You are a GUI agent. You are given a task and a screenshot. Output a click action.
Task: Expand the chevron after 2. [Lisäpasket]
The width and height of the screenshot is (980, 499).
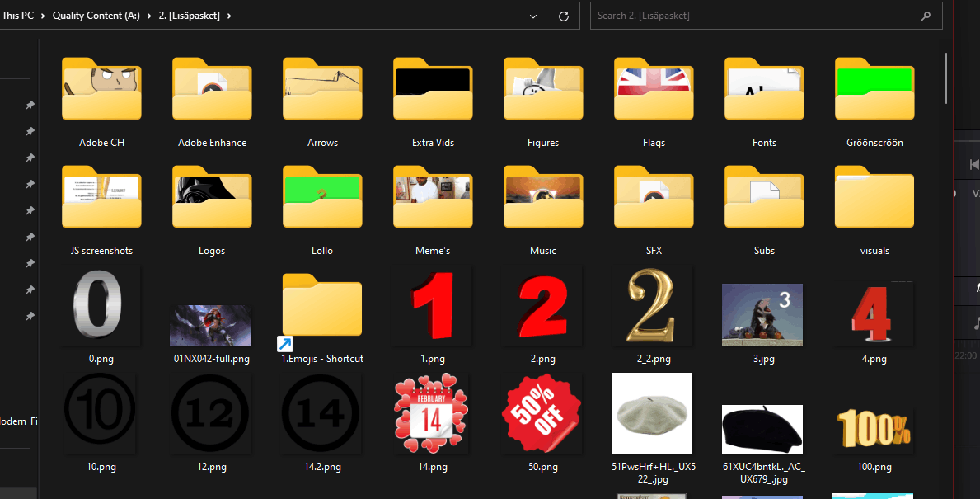click(x=229, y=16)
